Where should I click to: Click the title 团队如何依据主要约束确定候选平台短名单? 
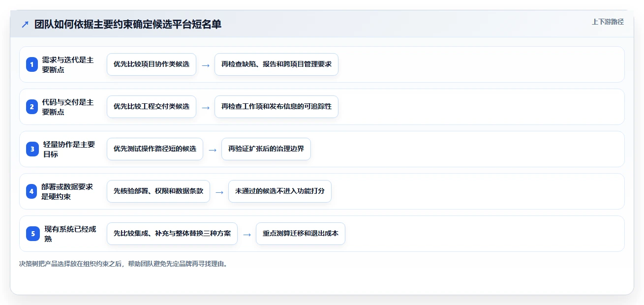pyautogui.click(x=128, y=24)
